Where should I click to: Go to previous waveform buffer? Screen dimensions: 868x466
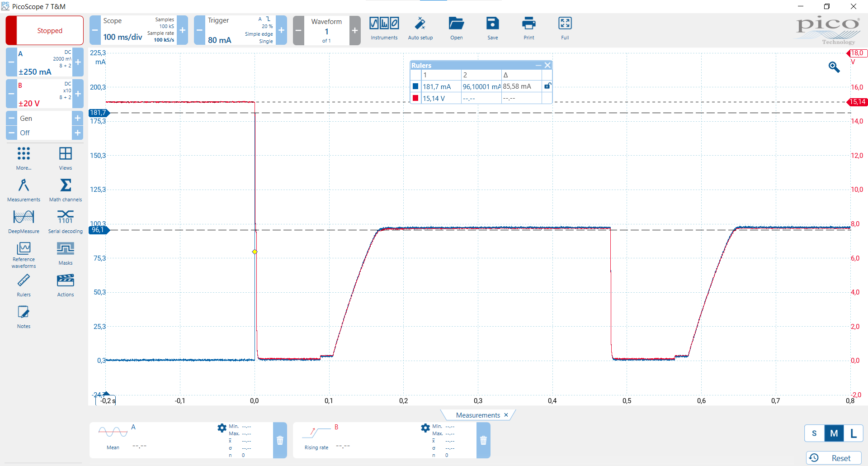point(298,30)
